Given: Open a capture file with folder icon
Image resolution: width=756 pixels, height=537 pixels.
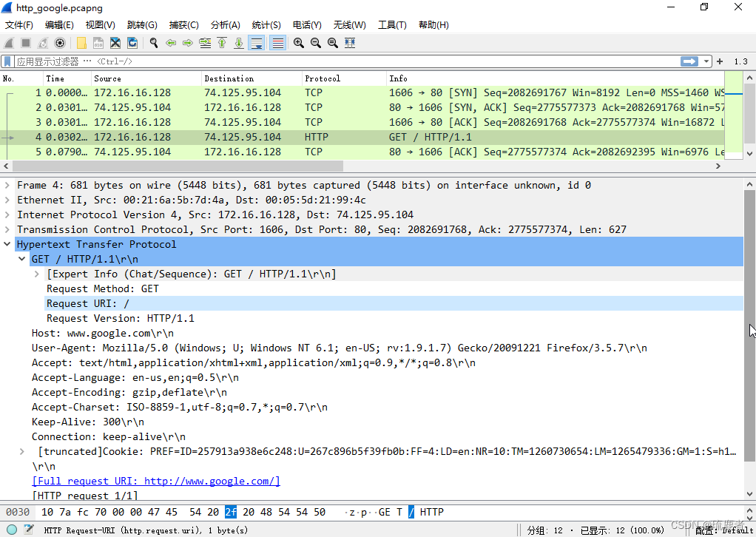Looking at the screenshot, I should pos(81,43).
